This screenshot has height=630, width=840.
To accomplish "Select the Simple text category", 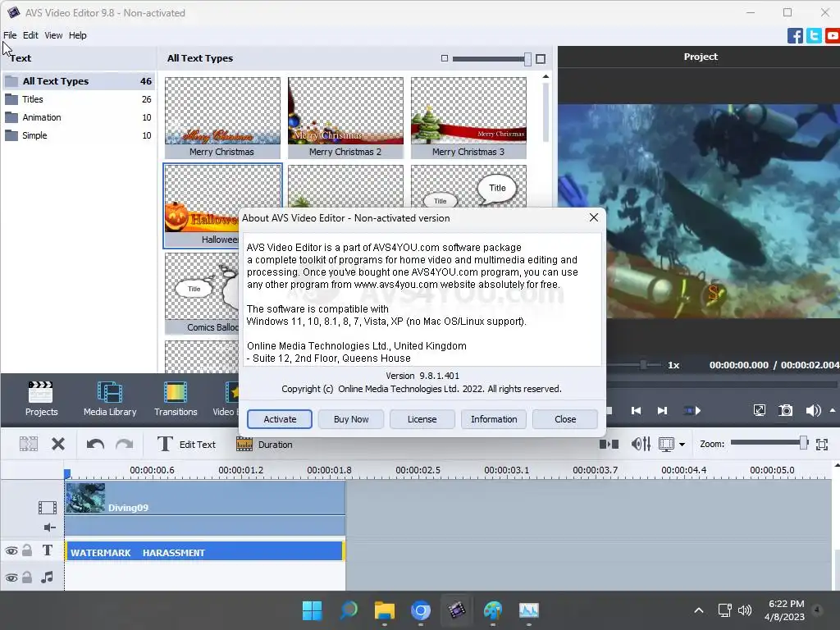I will [78, 135].
